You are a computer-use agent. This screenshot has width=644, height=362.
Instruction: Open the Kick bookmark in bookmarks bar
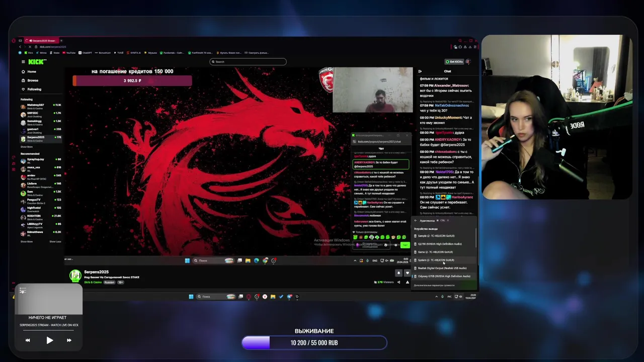click(x=29, y=52)
